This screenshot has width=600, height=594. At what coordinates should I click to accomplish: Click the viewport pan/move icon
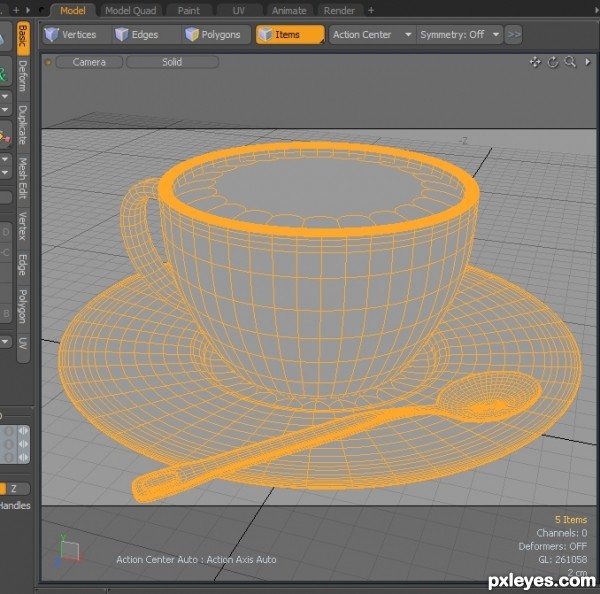535,62
